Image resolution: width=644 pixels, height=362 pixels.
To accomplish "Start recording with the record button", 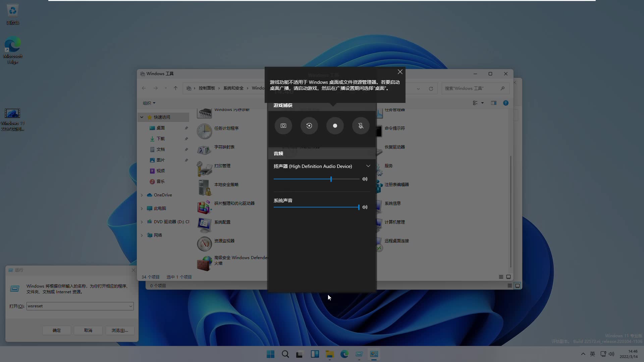I will click(335, 126).
